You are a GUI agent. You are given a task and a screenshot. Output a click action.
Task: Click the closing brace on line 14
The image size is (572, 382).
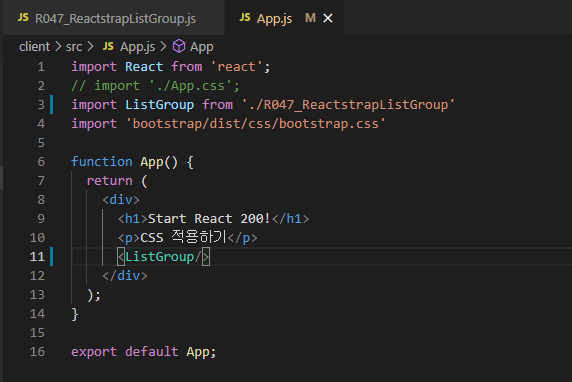[75, 314]
